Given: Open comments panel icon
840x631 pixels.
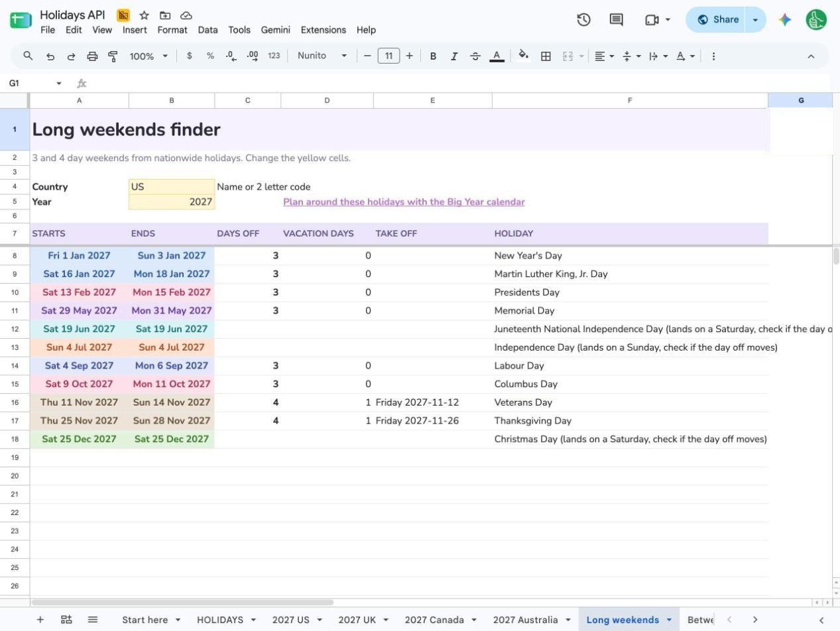Looking at the screenshot, I should (x=616, y=20).
